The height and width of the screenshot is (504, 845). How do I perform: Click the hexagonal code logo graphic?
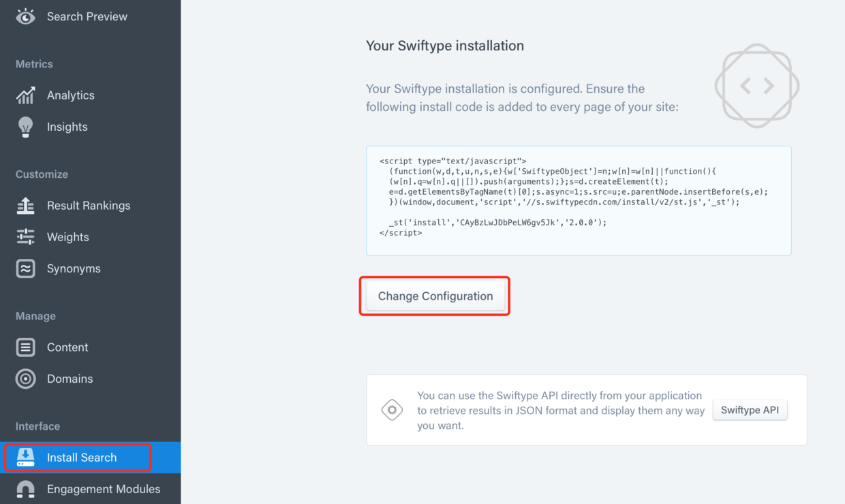(x=757, y=85)
